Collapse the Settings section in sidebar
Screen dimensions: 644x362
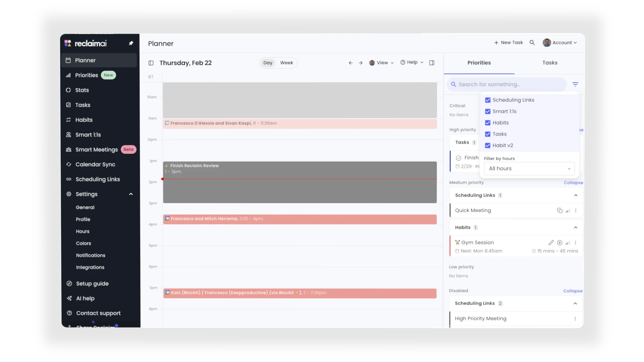[131, 194]
